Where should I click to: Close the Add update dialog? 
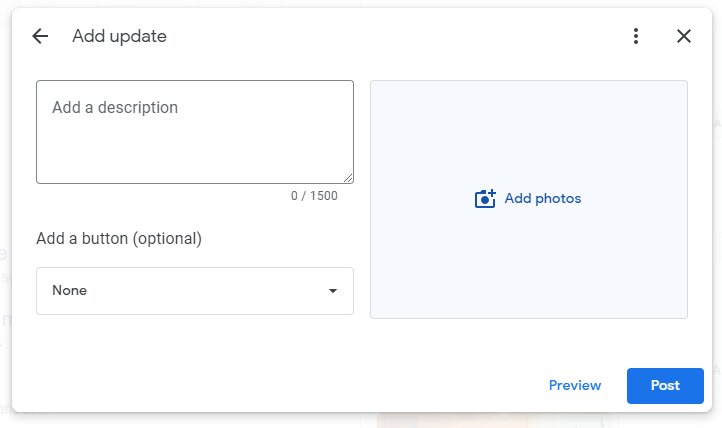click(x=684, y=36)
